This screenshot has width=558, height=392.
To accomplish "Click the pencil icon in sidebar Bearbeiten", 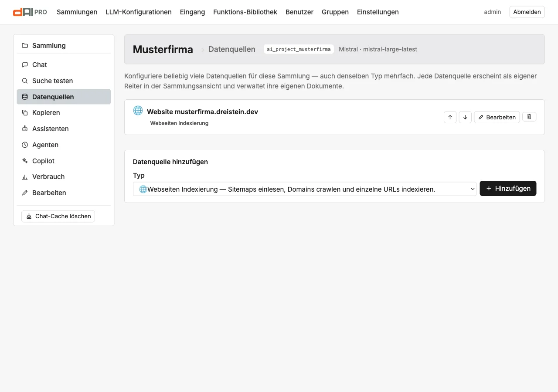I will 25,193.
